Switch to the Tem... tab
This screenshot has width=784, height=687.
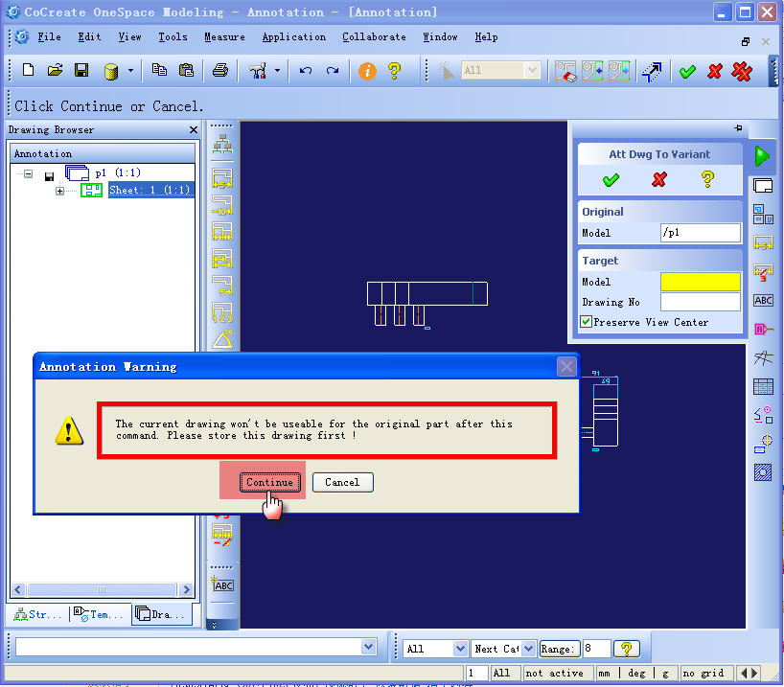click(x=99, y=614)
